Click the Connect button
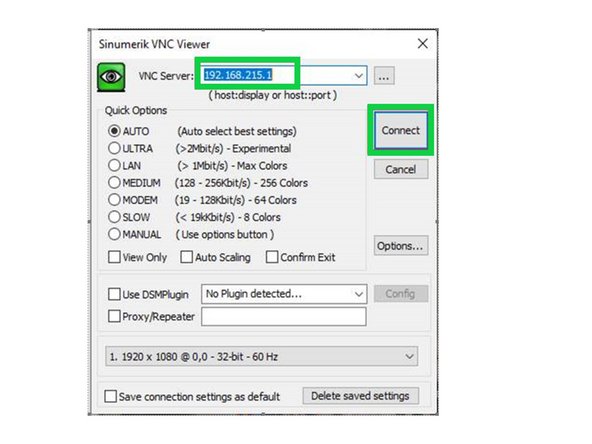The image size is (592, 444). pyautogui.click(x=401, y=130)
